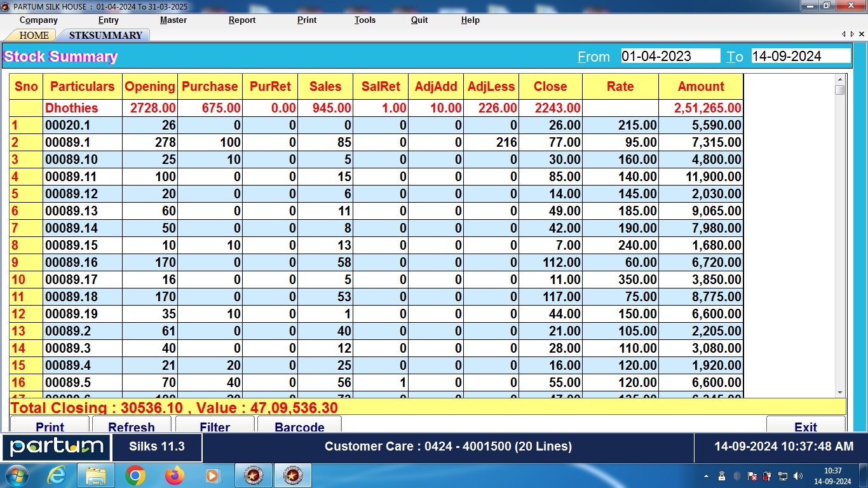The height and width of the screenshot is (488, 868).
Task: Click the Refresh button
Action: (132, 424)
